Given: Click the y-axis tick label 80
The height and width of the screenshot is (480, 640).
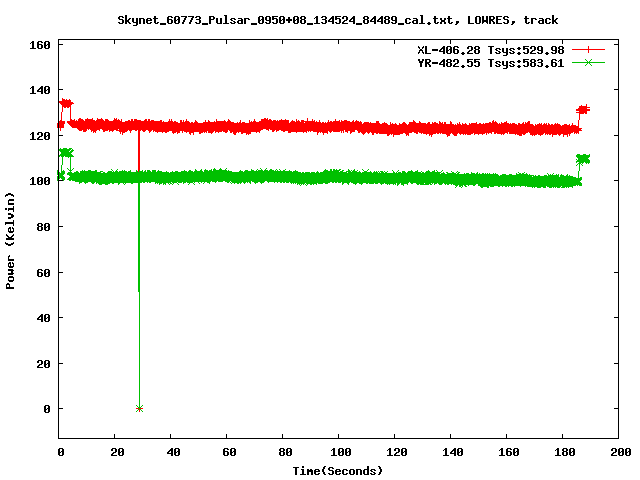Looking at the screenshot, I should coord(43,227).
